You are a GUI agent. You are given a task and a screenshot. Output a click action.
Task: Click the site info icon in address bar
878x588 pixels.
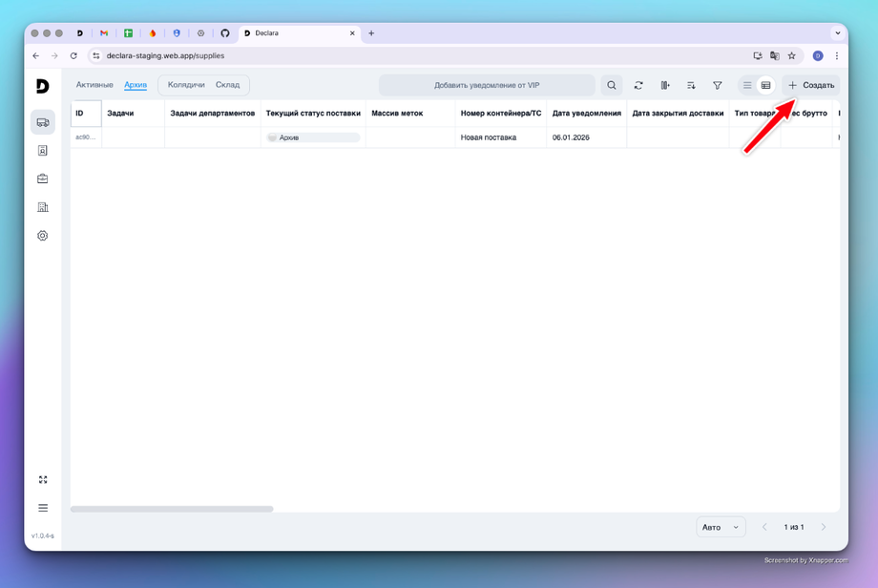[x=95, y=55]
